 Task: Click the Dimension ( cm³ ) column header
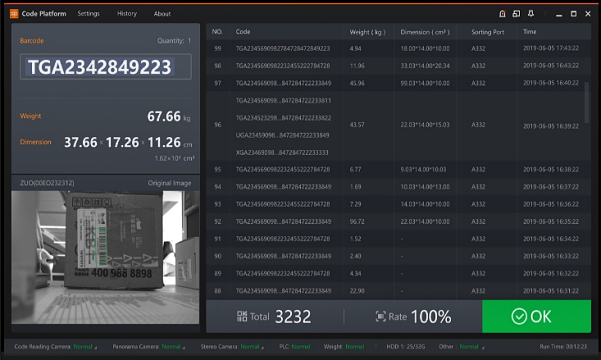(425, 32)
